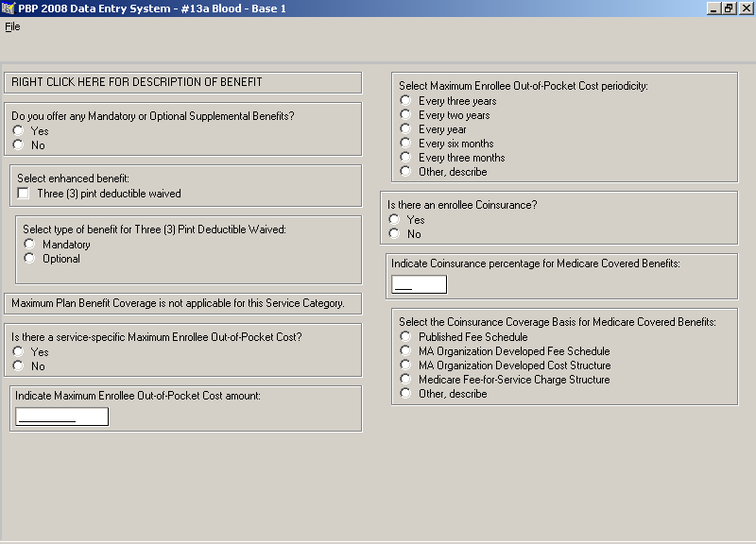Select Medicare Fee-for-Service Charge Structure
The width and height of the screenshot is (756, 544).
click(406, 380)
